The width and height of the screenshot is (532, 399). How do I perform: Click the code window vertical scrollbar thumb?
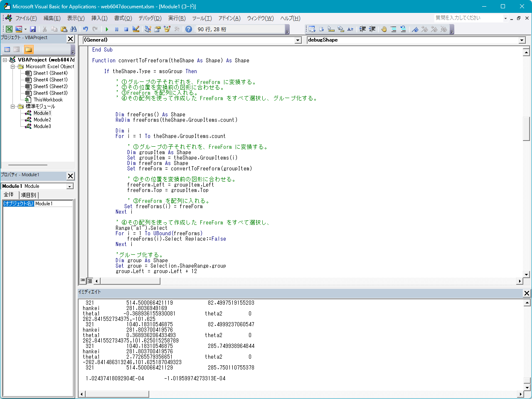[526, 129]
